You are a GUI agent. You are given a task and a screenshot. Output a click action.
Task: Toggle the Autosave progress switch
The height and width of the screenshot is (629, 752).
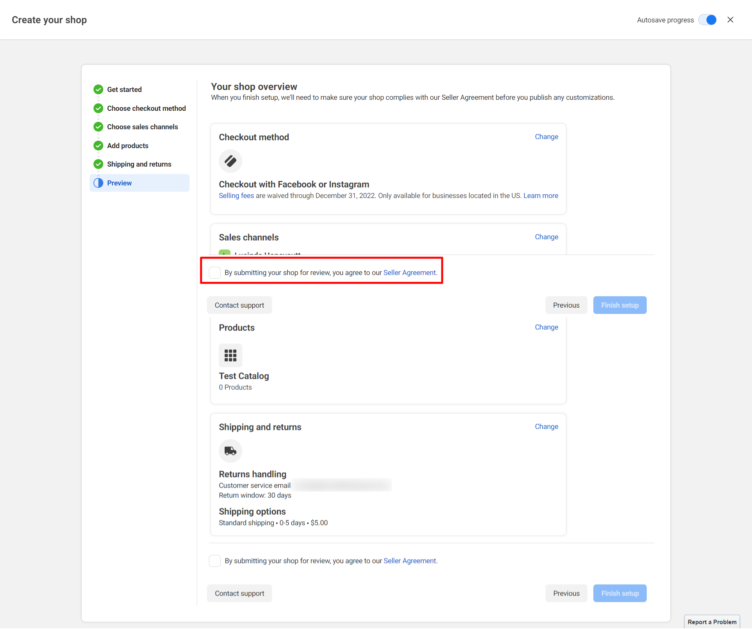708,20
